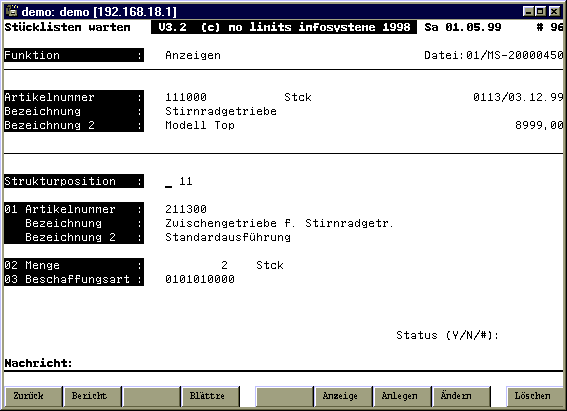567x411 pixels.
Task: Click the 0113/03.12.99 value
Action: [518, 97]
